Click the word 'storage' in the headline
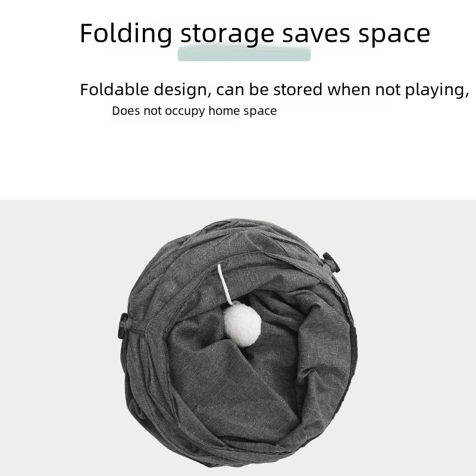The width and height of the screenshot is (476, 476). tap(227, 35)
